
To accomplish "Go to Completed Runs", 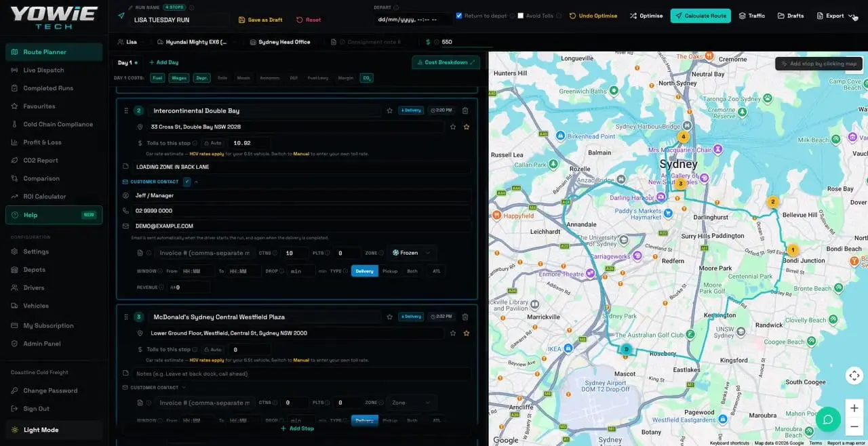I will 54,88.
